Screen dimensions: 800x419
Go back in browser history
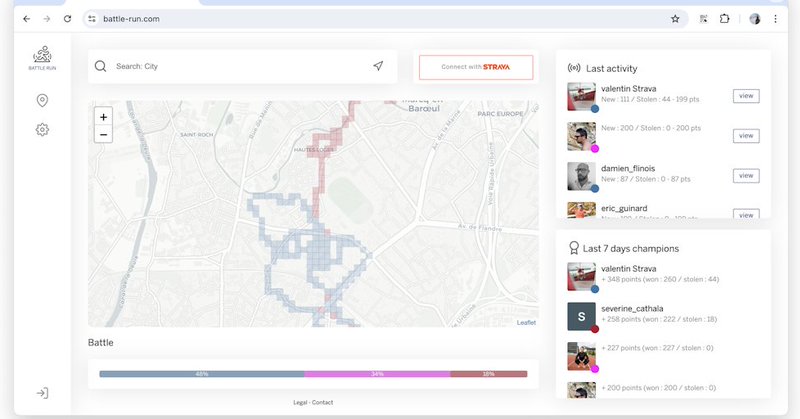(x=27, y=19)
